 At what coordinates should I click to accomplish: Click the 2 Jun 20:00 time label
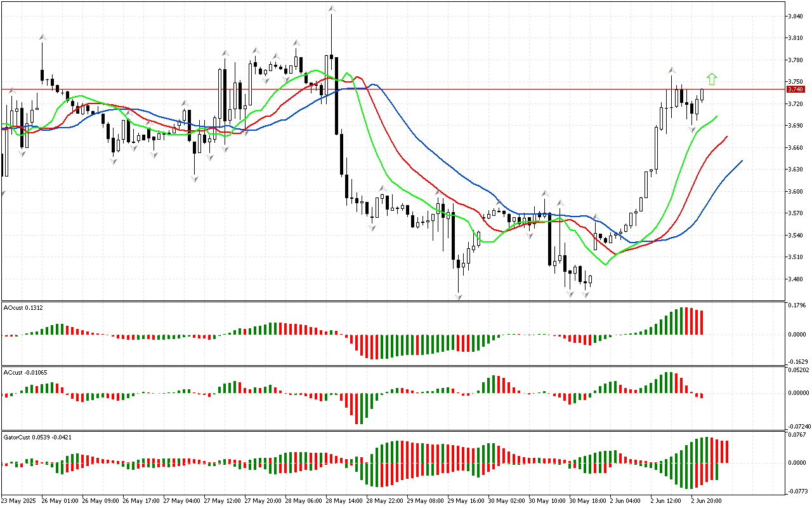pyautogui.click(x=705, y=500)
